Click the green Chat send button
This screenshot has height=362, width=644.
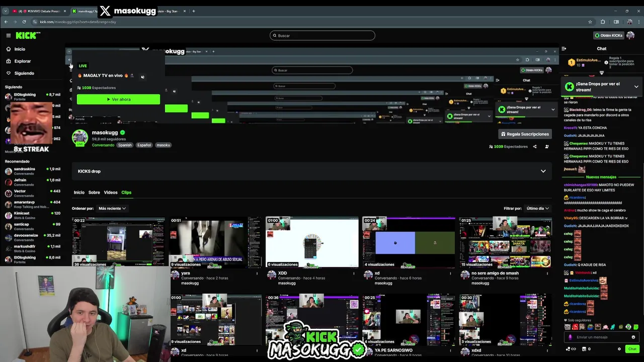pos(632,349)
